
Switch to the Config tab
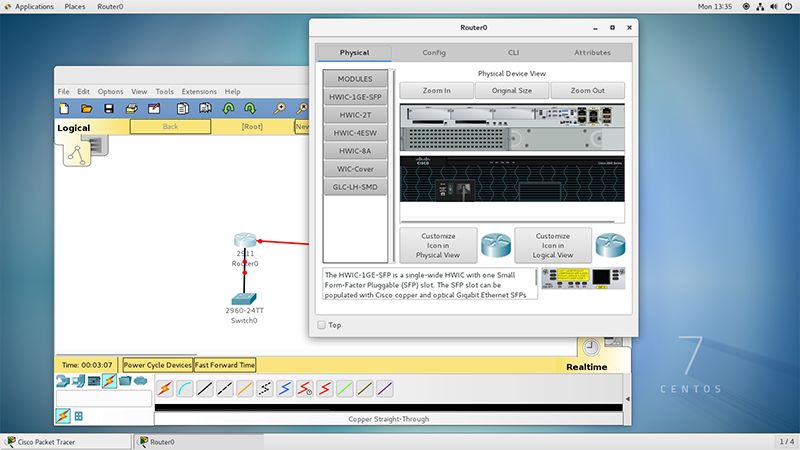coord(434,53)
